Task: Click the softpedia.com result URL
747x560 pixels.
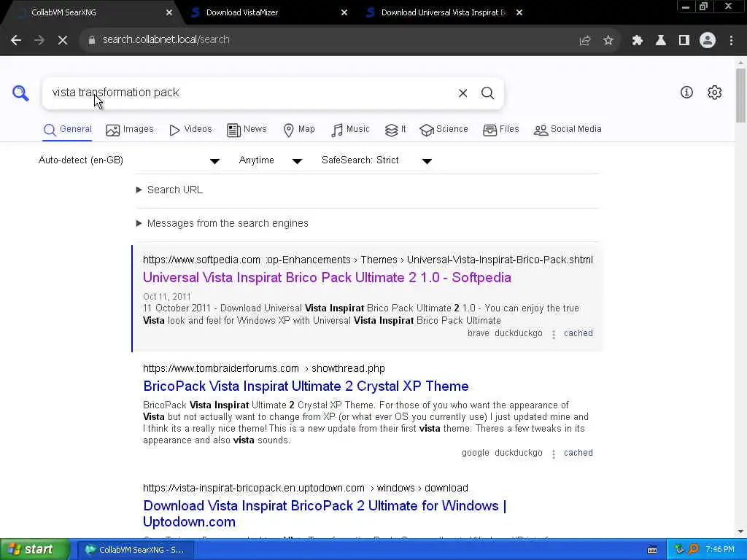Action: tap(368, 260)
